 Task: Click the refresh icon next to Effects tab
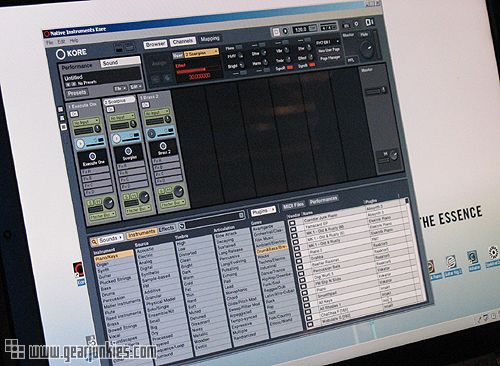tap(182, 226)
